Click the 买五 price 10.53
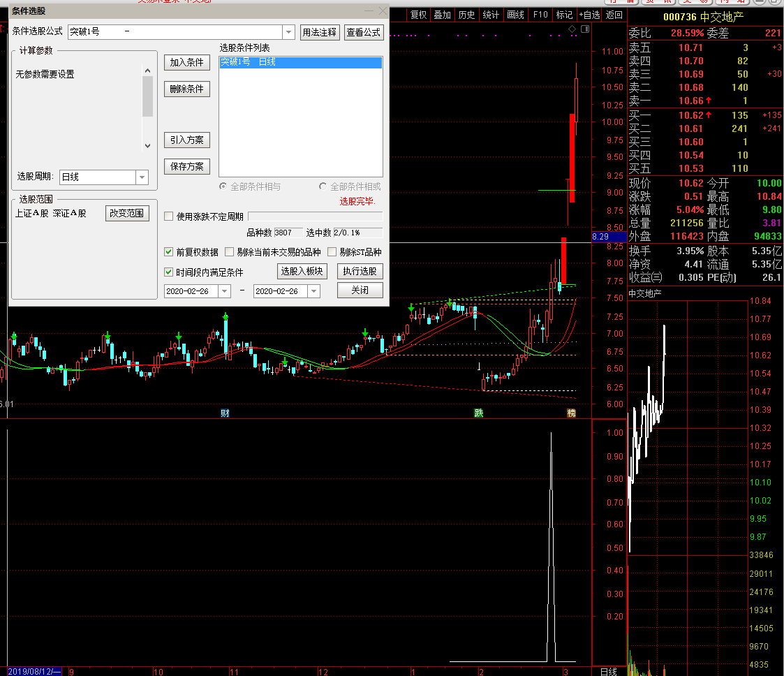Image resolution: width=784 pixels, height=676 pixels. tap(691, 168)
